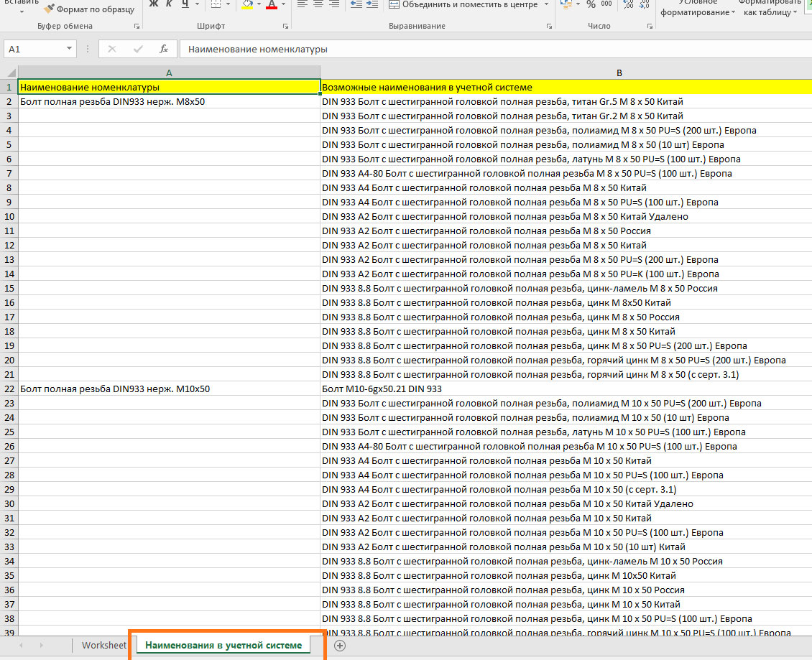Open the Name Box dropdown arrow
Screen dimensions: 812x660
(x=70, y=49)
